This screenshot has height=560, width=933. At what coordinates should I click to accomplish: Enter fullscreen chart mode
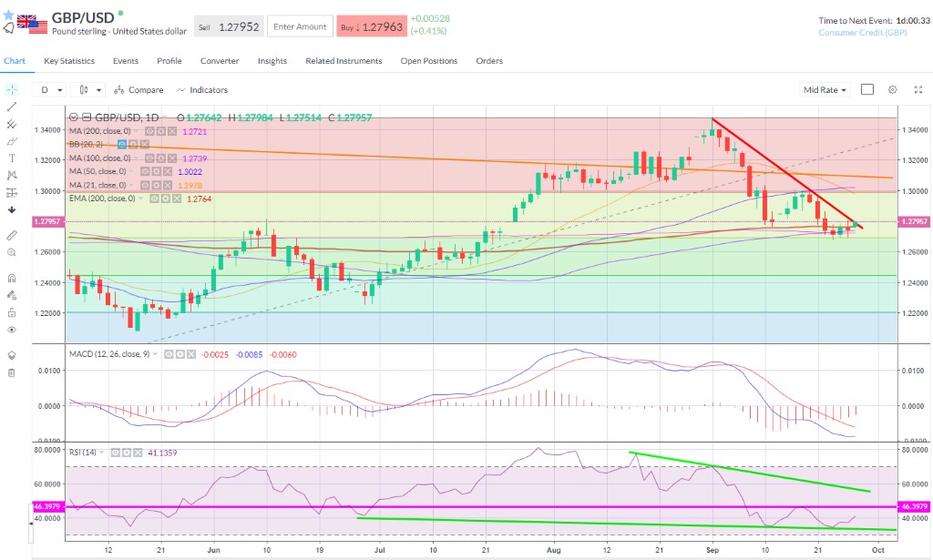tap(916, 89)
